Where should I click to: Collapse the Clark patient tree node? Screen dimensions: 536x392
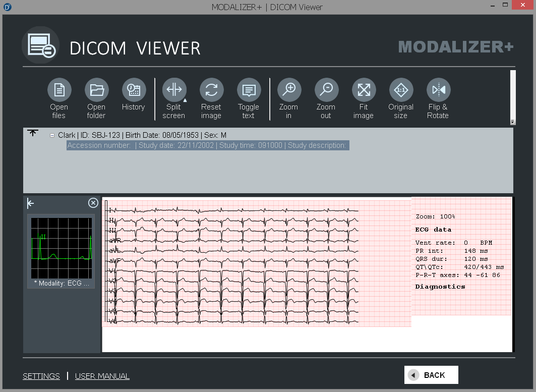pos(52,135)
